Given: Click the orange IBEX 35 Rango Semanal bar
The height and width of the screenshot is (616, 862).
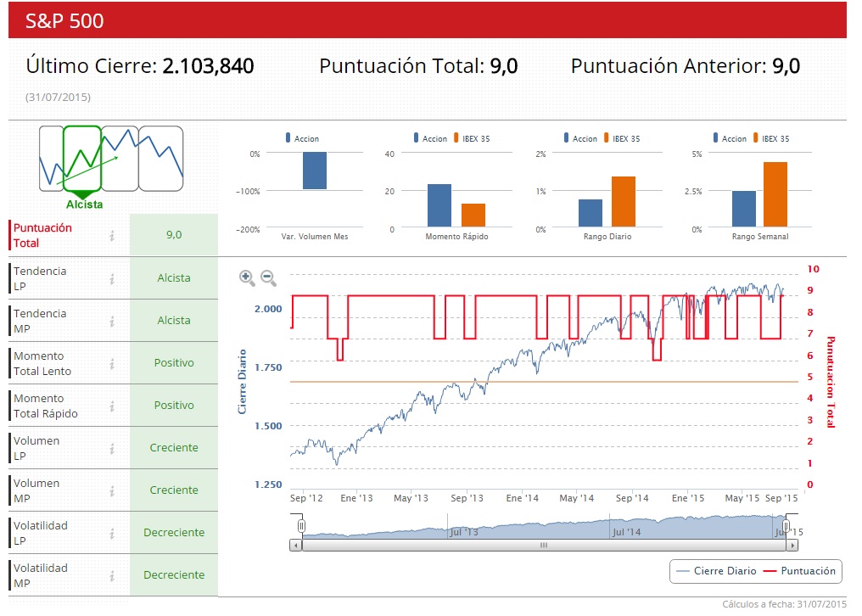Looking at the screenshot, I should click(775, 194).
